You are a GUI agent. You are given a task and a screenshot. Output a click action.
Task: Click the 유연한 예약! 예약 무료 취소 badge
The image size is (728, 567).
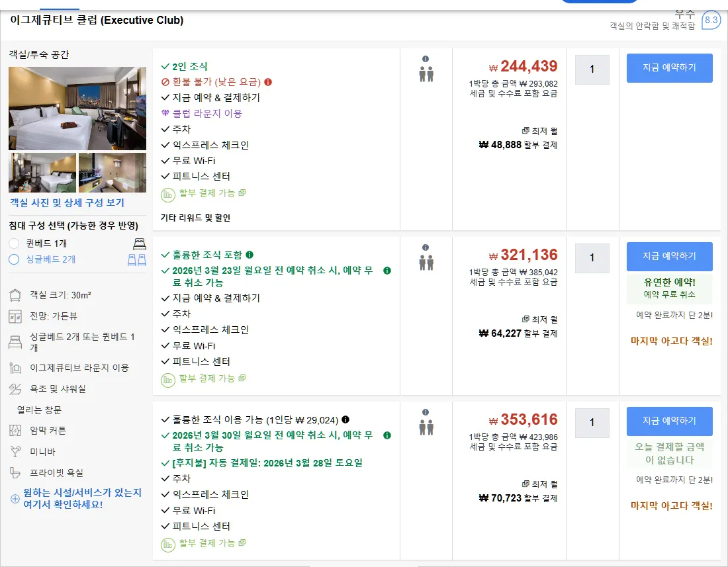670,288
